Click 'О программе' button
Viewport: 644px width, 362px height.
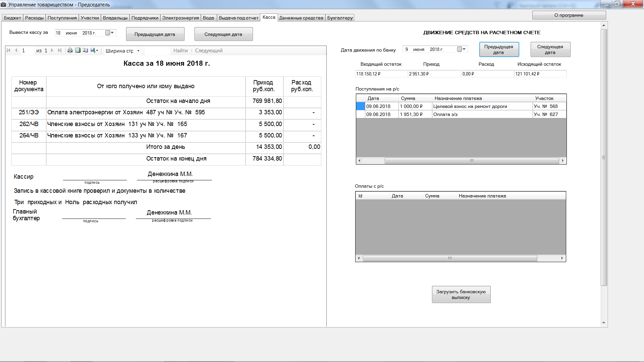click(x=569, y=15)
